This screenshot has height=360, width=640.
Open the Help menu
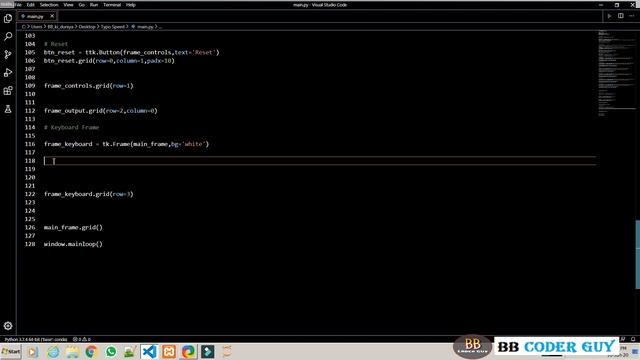pos(131,5)
